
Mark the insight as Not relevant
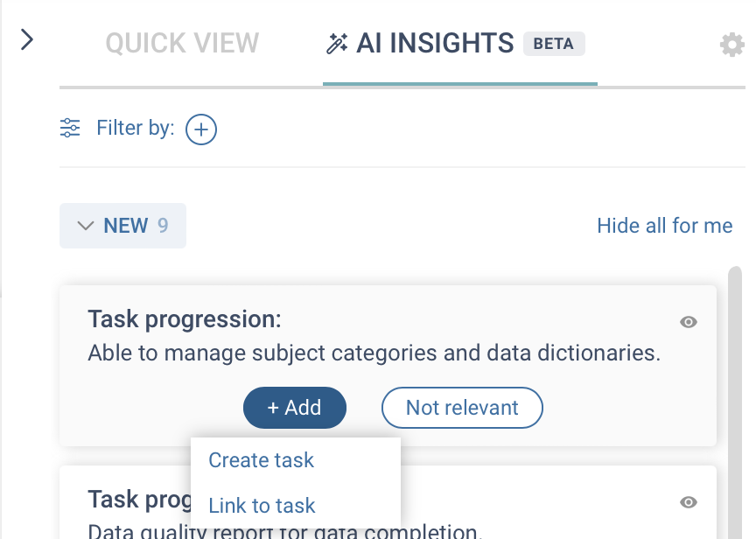click(462, 408)
